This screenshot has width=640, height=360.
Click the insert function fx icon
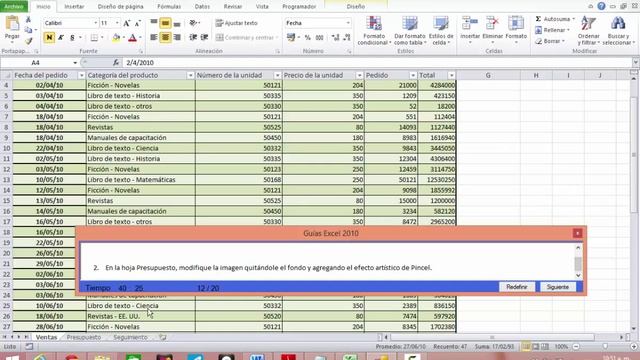click(116, 62)
